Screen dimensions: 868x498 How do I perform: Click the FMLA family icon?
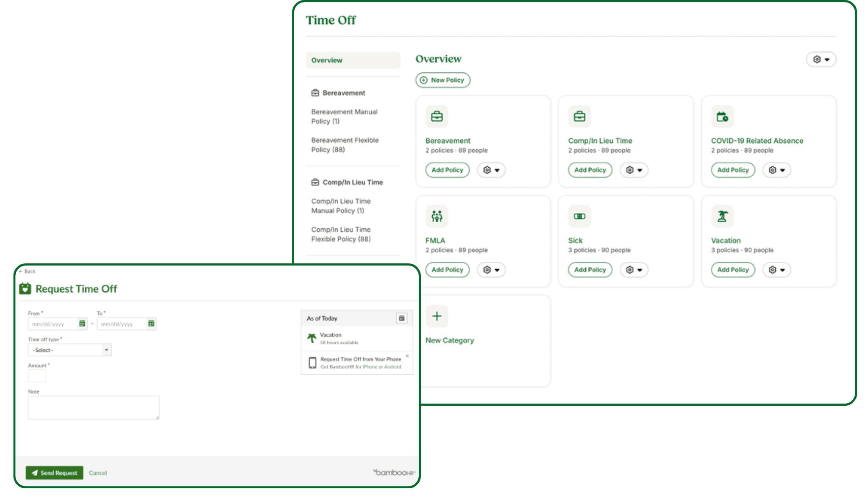coord(437,216)
